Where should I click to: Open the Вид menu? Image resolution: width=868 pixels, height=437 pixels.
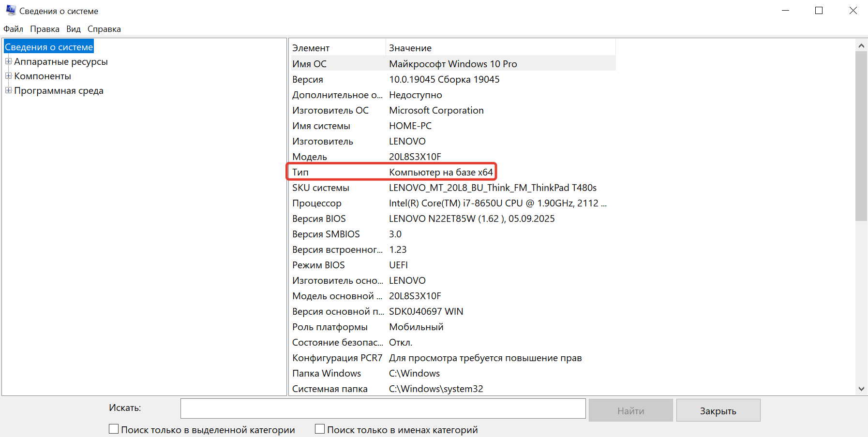(x=74, y=29)
